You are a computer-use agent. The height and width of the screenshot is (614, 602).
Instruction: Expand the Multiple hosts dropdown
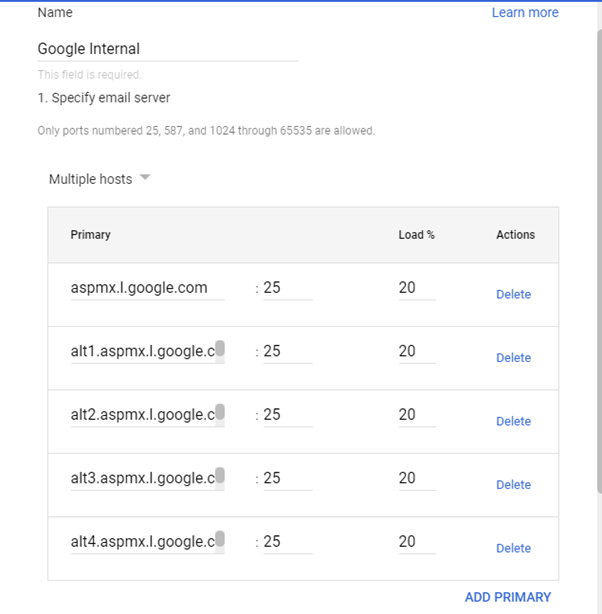pyautogui.click(x=100, y=179)
